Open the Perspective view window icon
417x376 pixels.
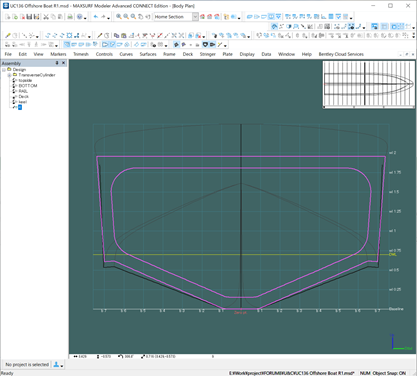coord(249,17)
